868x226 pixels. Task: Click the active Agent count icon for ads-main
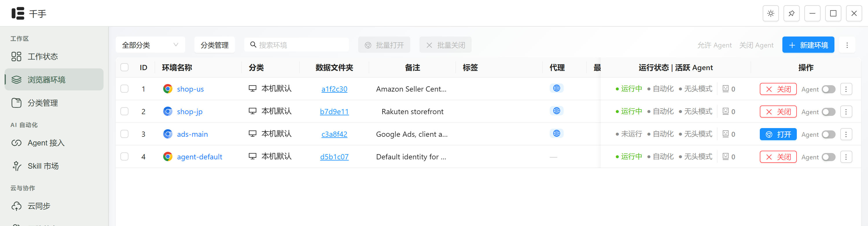click(x=725, y=134)
